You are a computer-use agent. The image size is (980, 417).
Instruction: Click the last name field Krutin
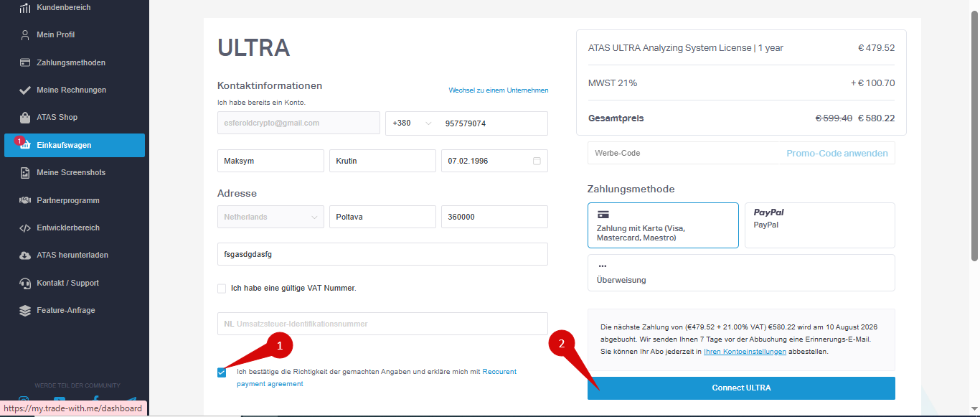(382, 161)
